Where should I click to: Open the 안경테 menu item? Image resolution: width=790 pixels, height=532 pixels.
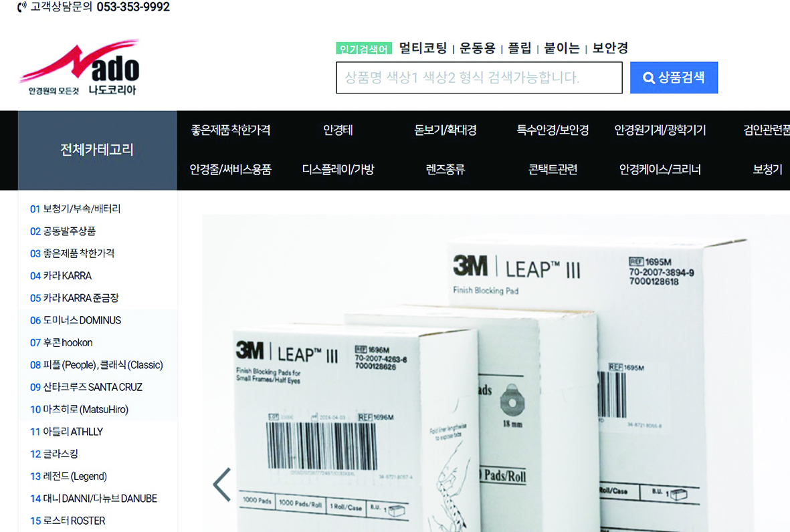[x=338, y=130]
